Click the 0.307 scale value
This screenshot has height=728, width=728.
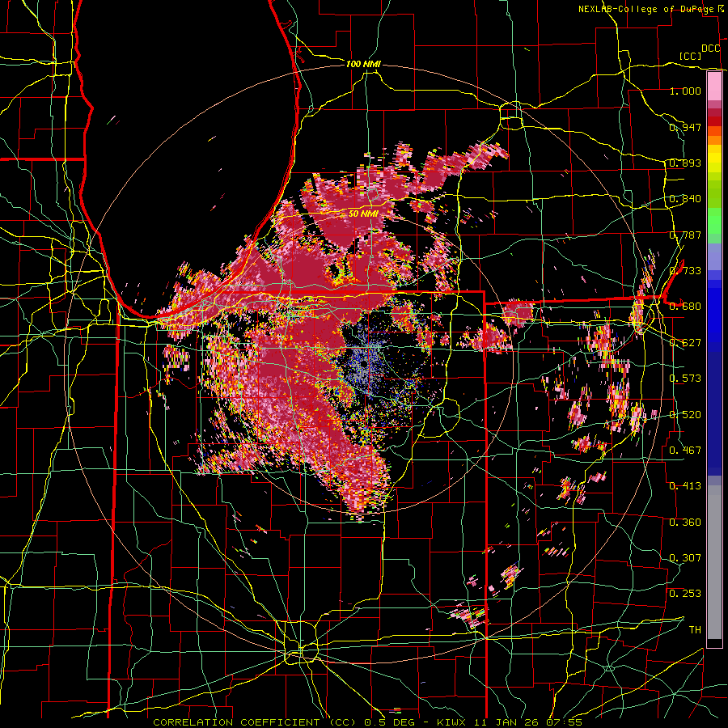[x=685, y=558]
